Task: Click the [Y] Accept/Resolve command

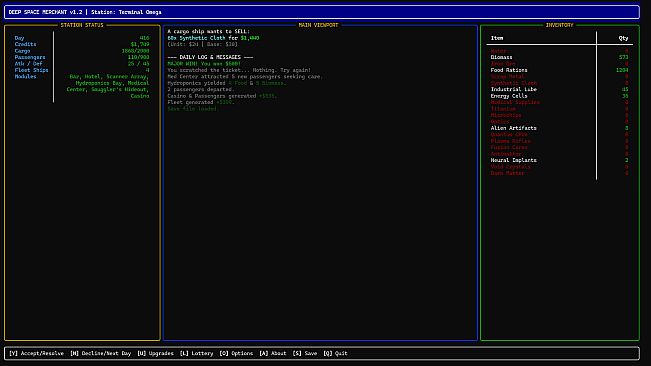Action: [37, 353]
